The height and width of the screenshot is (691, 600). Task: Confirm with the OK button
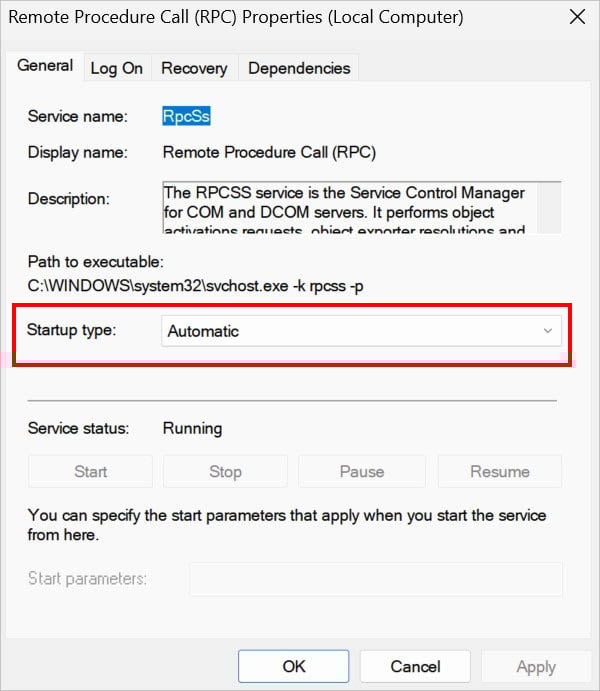(294, 666)
